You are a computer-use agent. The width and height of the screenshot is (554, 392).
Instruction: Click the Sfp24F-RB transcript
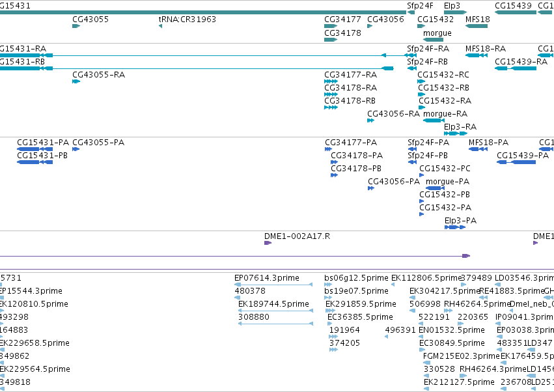[411, 68]
